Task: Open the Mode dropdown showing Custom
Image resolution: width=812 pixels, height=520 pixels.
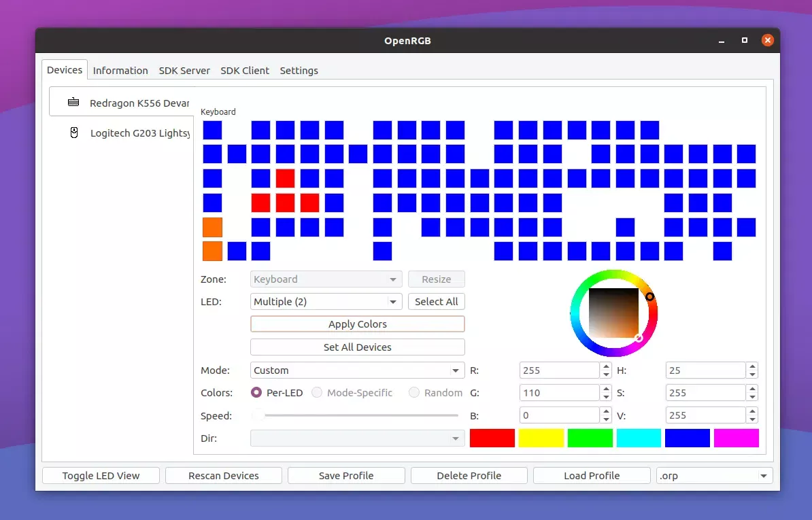Action: point(357,370)
